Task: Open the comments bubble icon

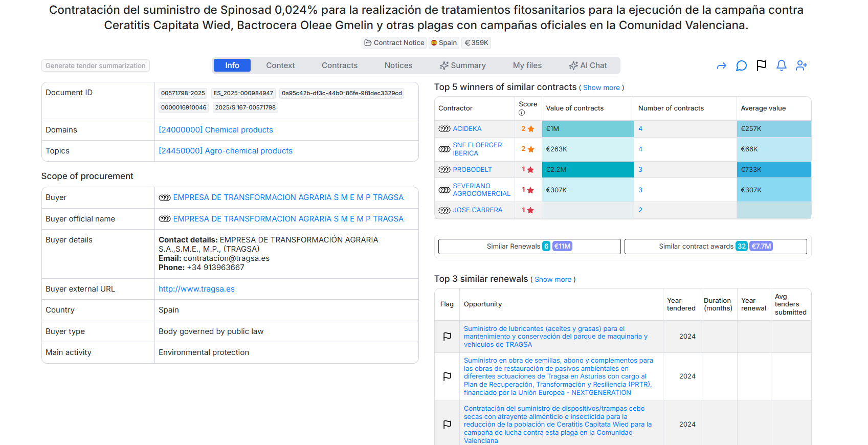Action: point(741,65)
